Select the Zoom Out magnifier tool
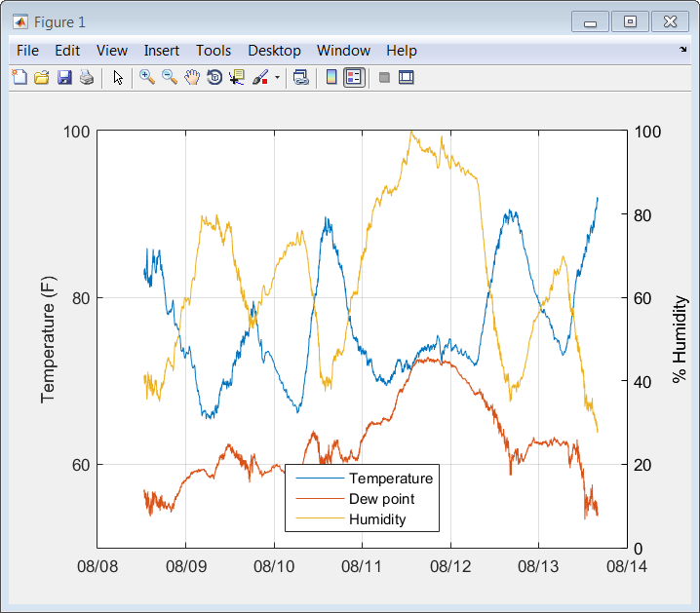The width and height of the screenshot is (700, 613). pyautogui.click(x=169, y=78)
